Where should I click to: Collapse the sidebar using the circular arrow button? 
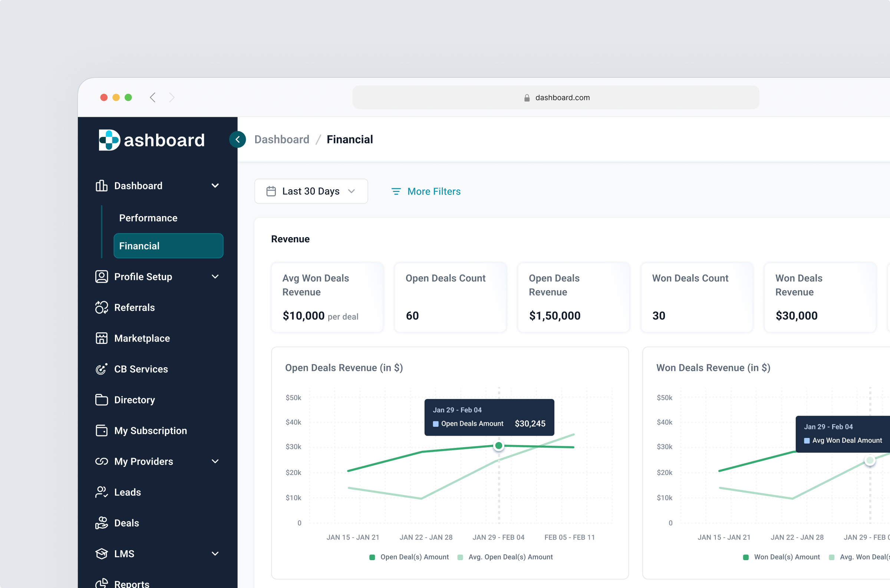coord(237,139)
